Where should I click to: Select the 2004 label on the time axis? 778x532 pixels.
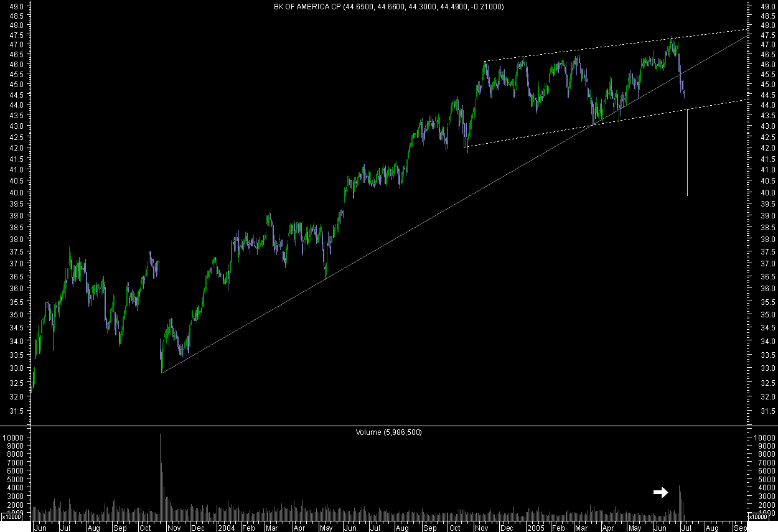click(x=225, y=527)
